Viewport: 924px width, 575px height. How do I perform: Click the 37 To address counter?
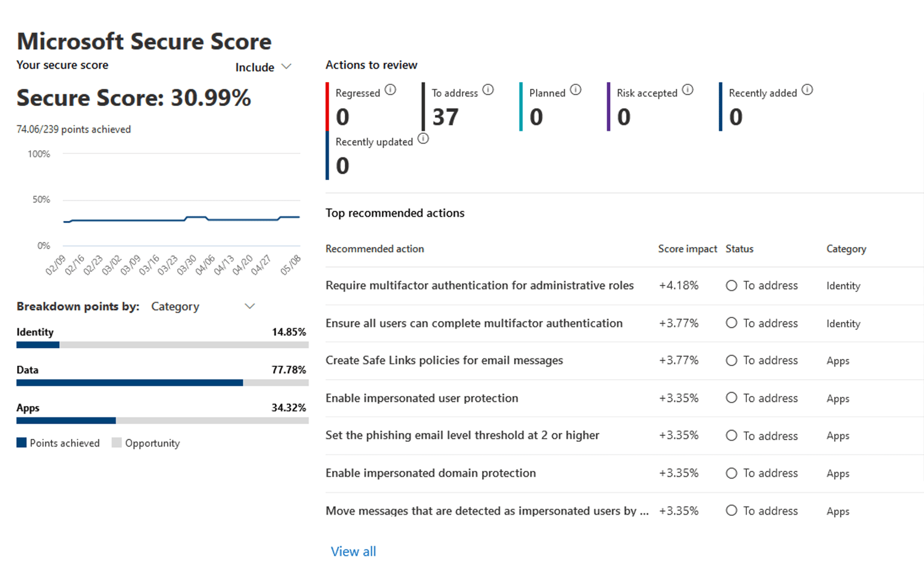tap(445, 117)
